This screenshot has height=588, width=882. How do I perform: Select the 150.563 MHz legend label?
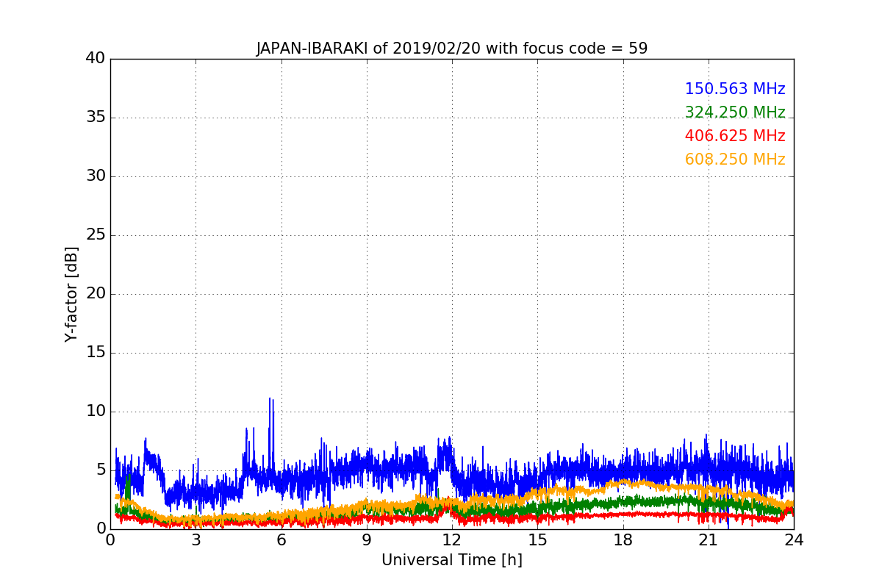tap(735, 89)
